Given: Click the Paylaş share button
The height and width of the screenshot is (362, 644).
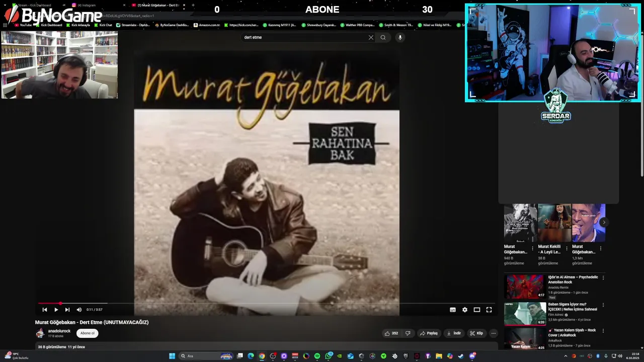Looking at the screenshot, I should (x=429, y=333).
